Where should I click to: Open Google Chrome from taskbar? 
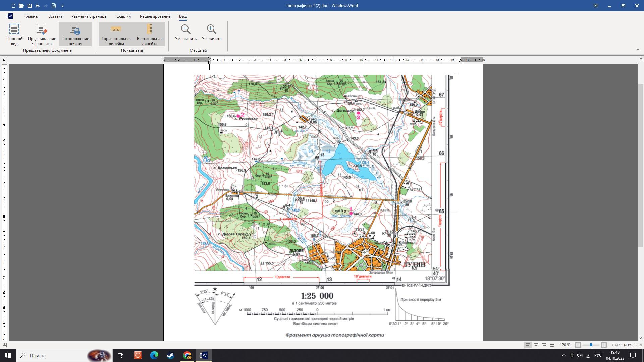pyautogui.click(x=187, y=355)
